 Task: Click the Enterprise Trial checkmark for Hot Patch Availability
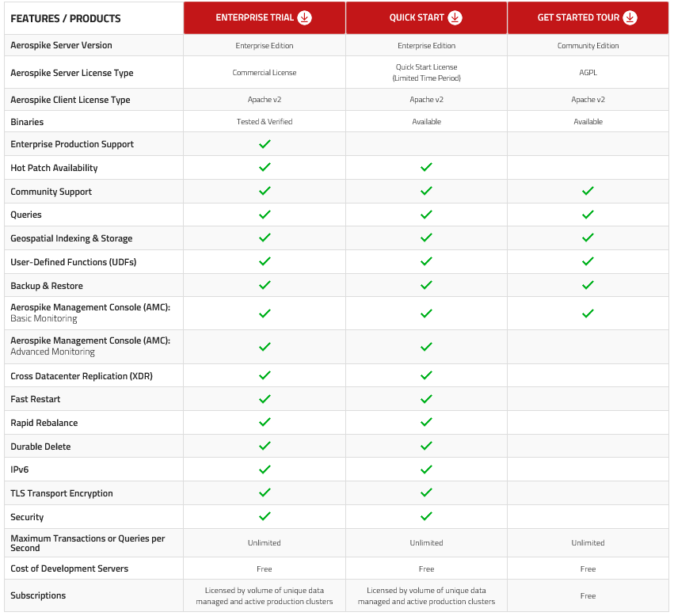click(265, 167)
